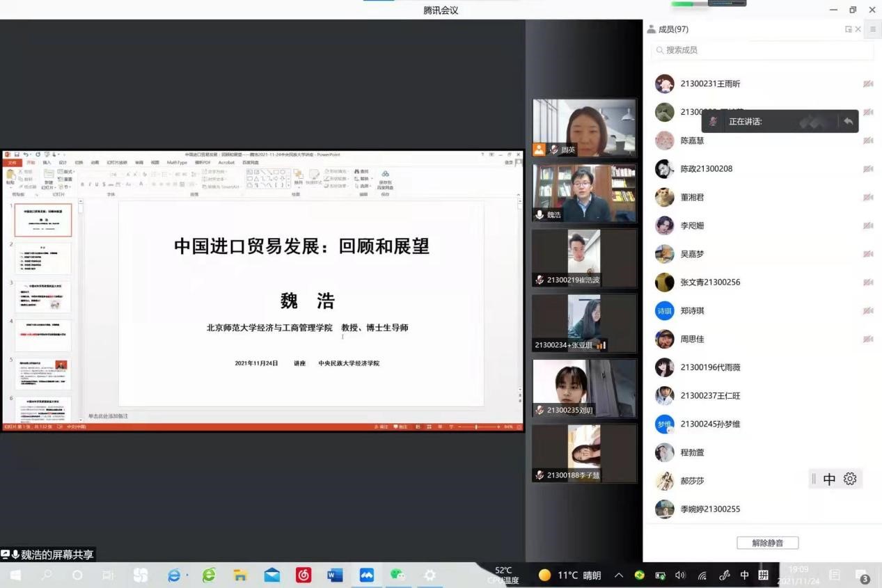
Task: Click camera-off icon next to 陈嘉慧
Action: [867, 141]
